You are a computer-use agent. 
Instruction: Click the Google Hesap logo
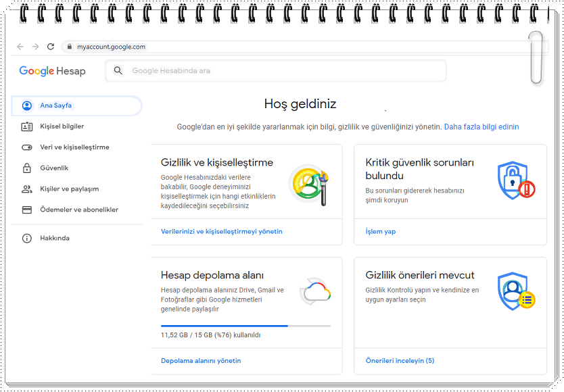point(53,71)
